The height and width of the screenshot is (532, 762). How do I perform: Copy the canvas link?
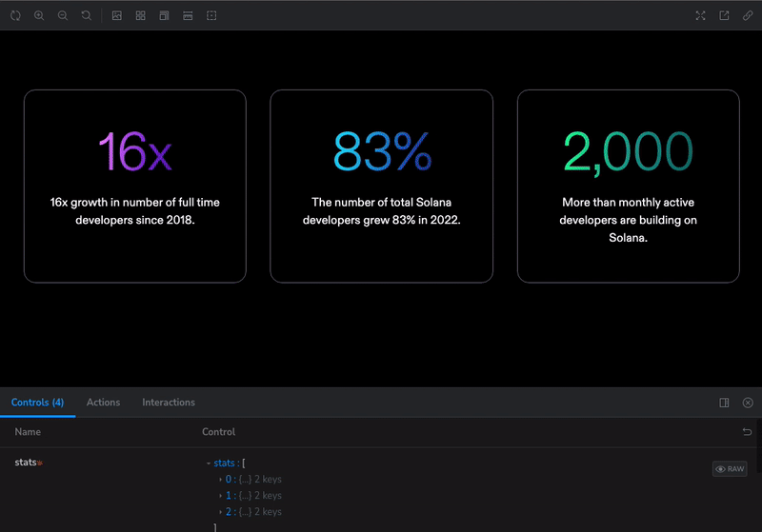pos(748,15)
